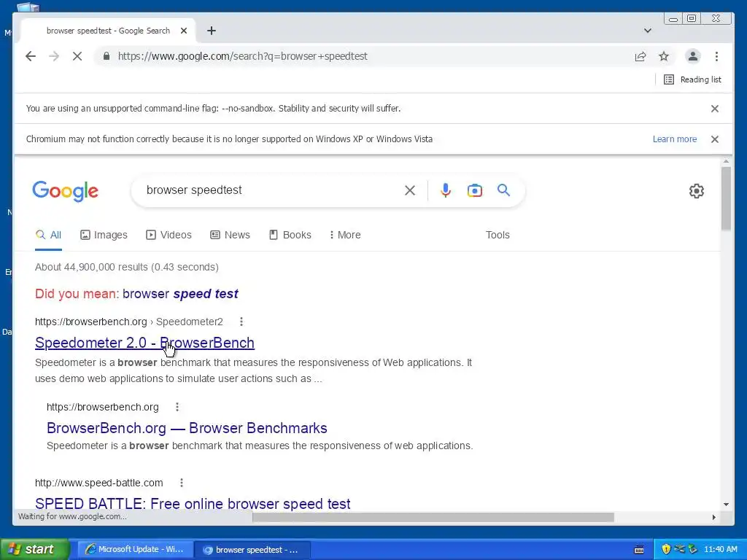The width and height of the screenshot is (747, 560).
Task: Open the Windows Start menu
Action: point(34,549)
